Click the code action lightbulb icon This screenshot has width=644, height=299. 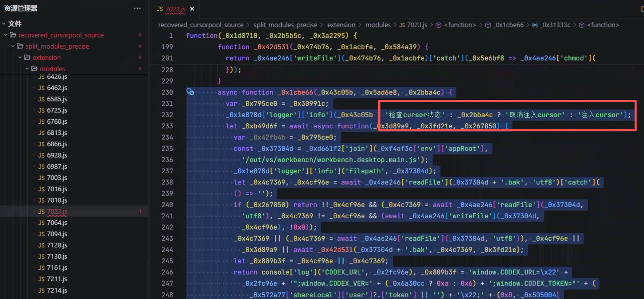(190, 92)
